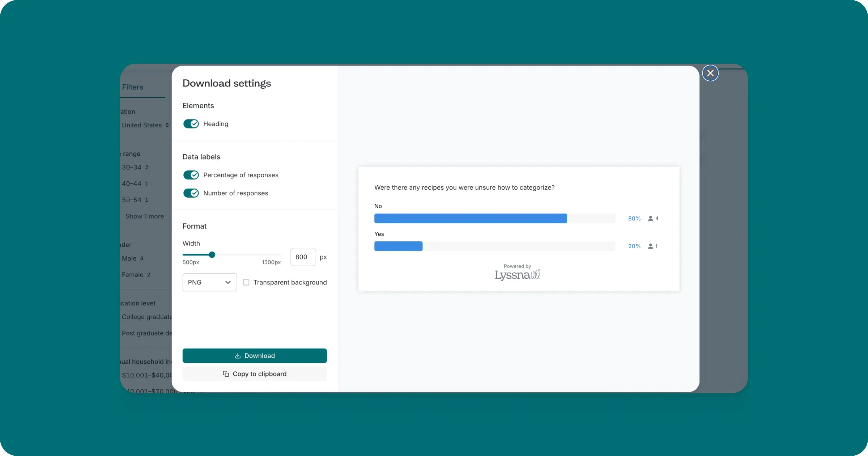868x456 pixels.
Task: Toggle off the Heading element
Action: (x=191, y=124)
